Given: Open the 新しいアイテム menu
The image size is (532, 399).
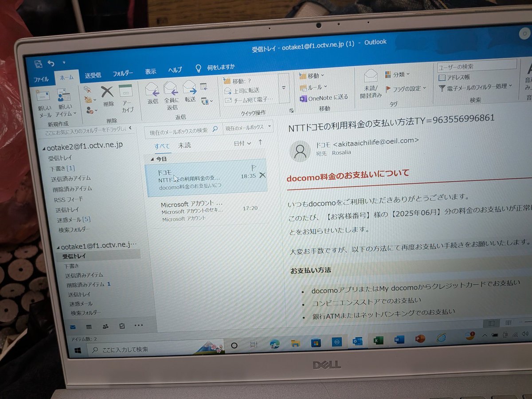Looking at the screenshot, I should pyautogui.click(x=65, y=102).
